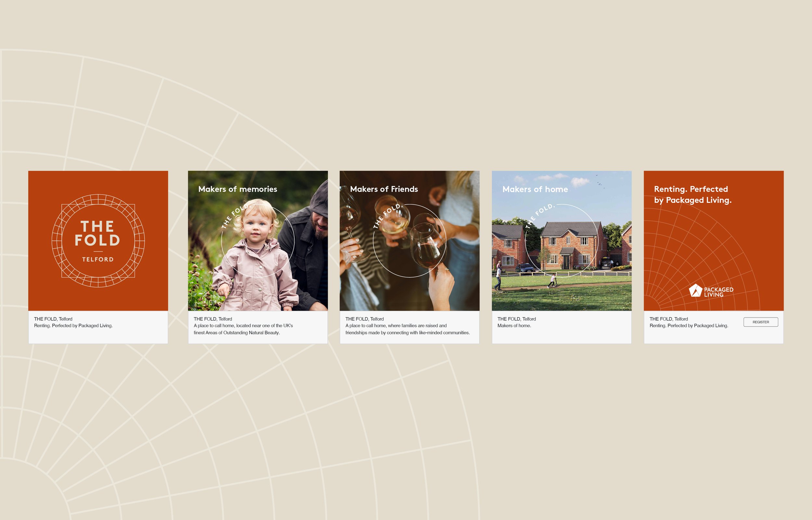Click the circular THE FOLD logo emblem
Image resolution: width=812 pixels, height=520 pixels.
click(98, 241)
